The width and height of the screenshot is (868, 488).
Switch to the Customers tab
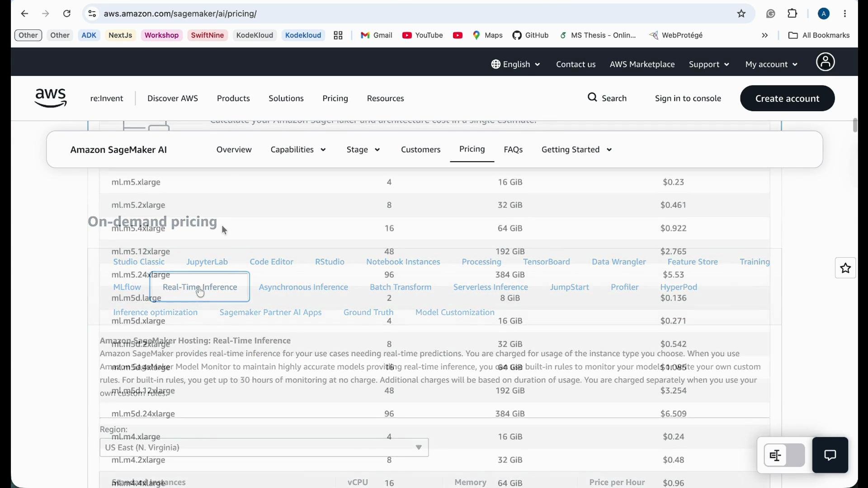(420, 150)
